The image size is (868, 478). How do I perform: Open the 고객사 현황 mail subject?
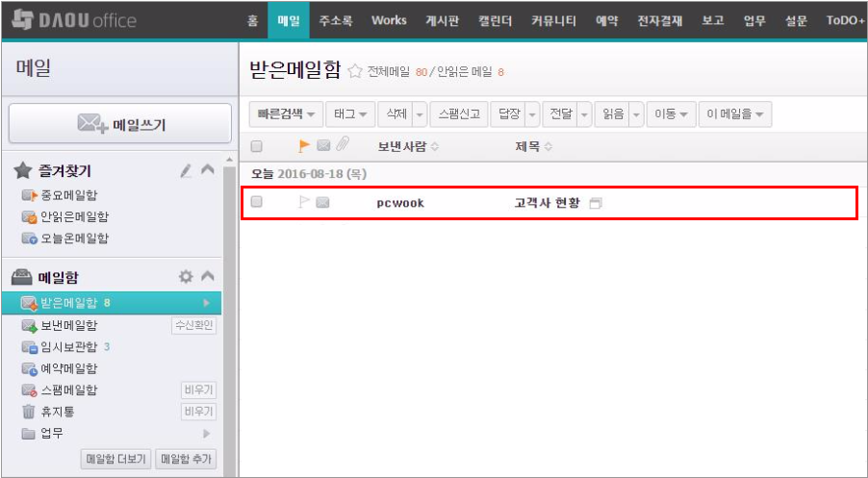pyautogui.click(x=547, y=203)
